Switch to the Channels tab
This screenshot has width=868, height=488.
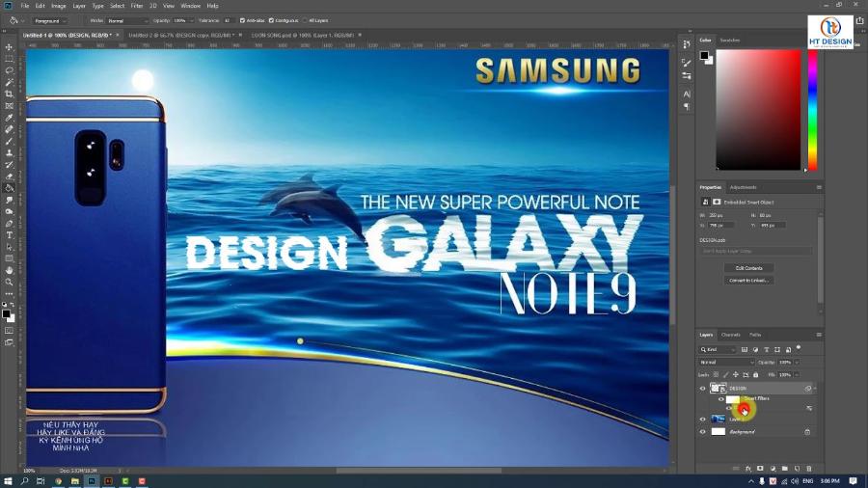(x=730, y=335)
